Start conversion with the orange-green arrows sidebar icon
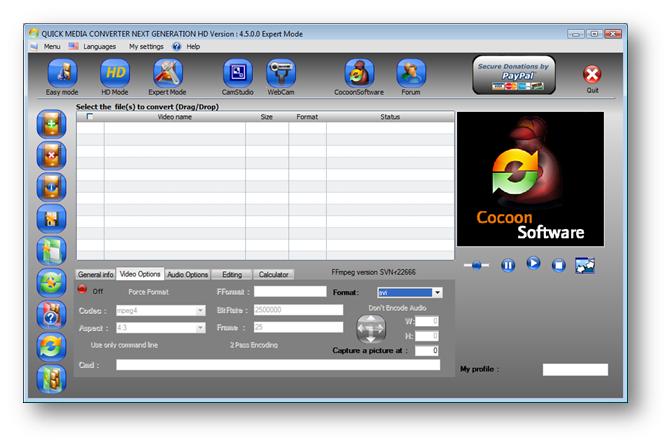Viewport: 672px width, 446px height. click(x=51, y=347)
